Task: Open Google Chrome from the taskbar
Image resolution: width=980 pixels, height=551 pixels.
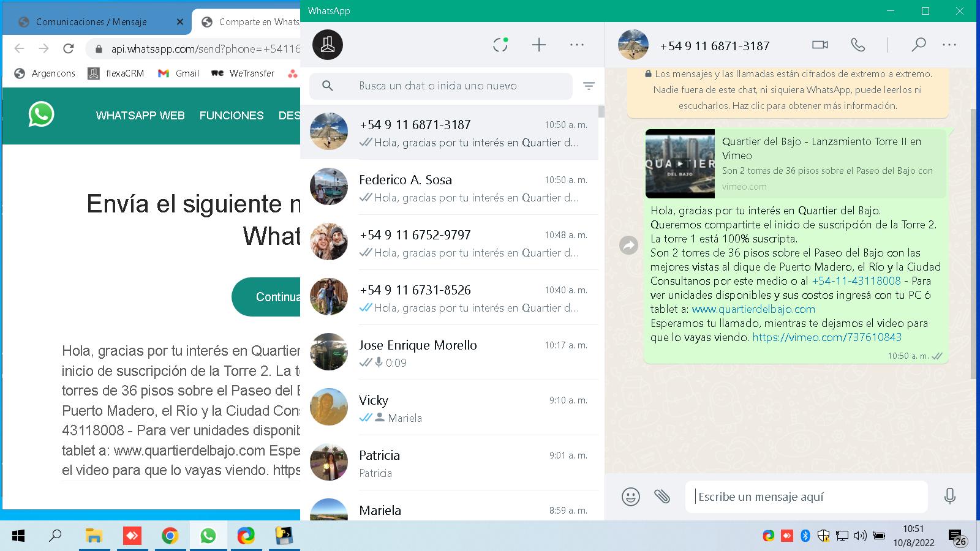Action: click(170, 536)
